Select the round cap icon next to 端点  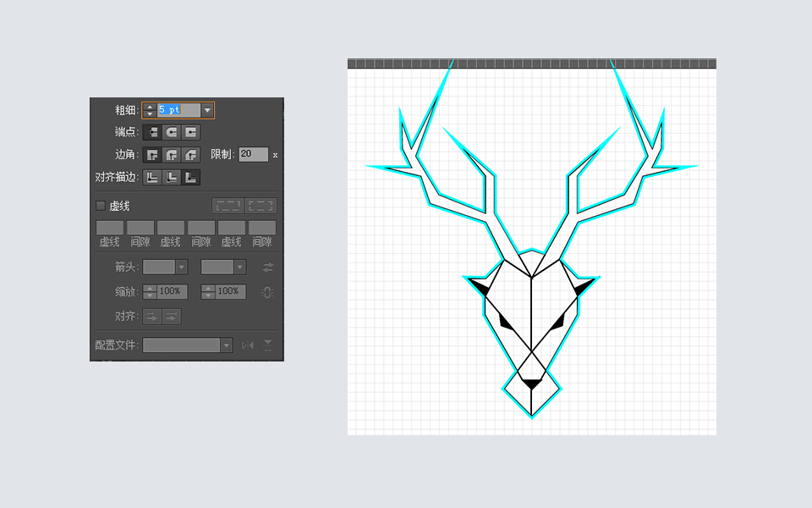pyautogui.click(x=172, y=132)
